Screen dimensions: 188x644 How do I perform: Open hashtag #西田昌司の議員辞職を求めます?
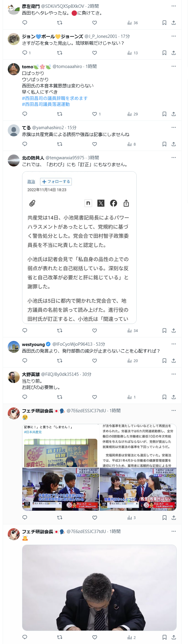click(55, 98)
